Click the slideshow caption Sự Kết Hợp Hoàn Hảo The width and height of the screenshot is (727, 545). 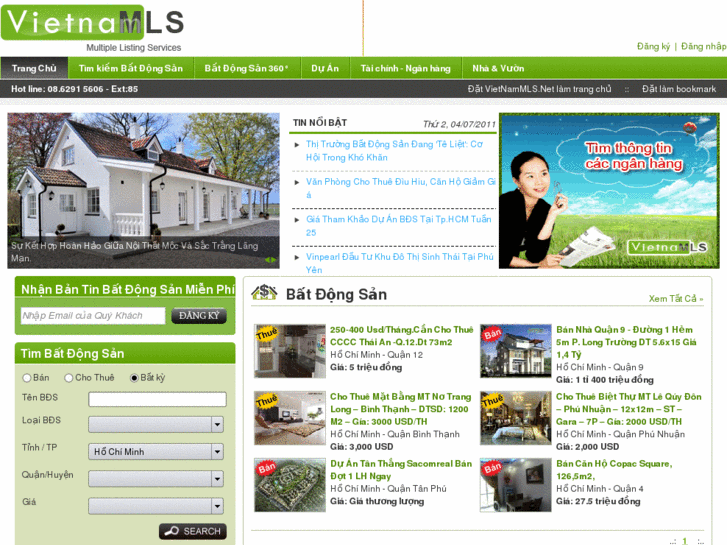[x=134, y=252]
